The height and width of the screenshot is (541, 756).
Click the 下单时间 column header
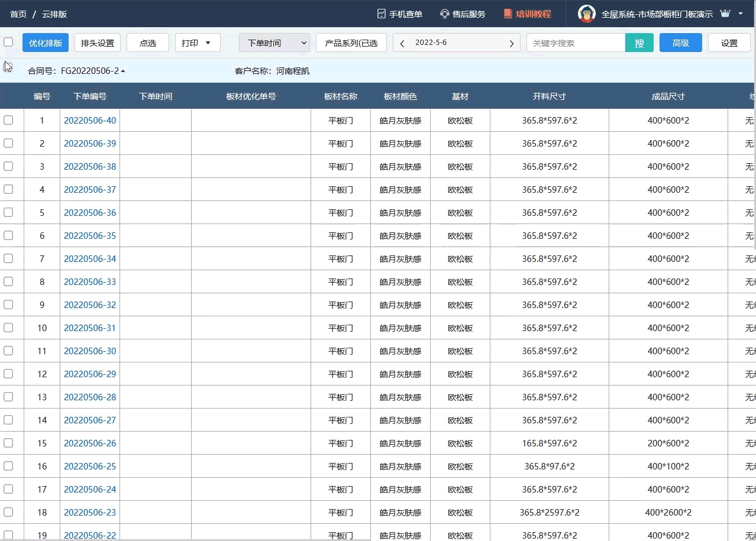coord(156,96)
